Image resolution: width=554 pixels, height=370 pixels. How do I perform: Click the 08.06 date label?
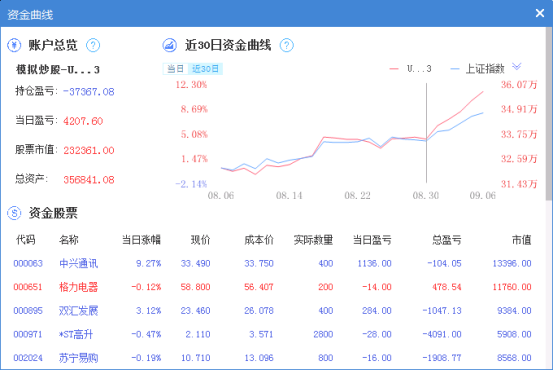(221, 195)
